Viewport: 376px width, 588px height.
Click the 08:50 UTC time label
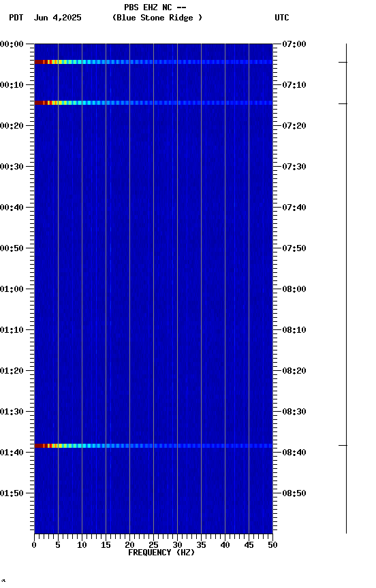(x=294, y=493)
